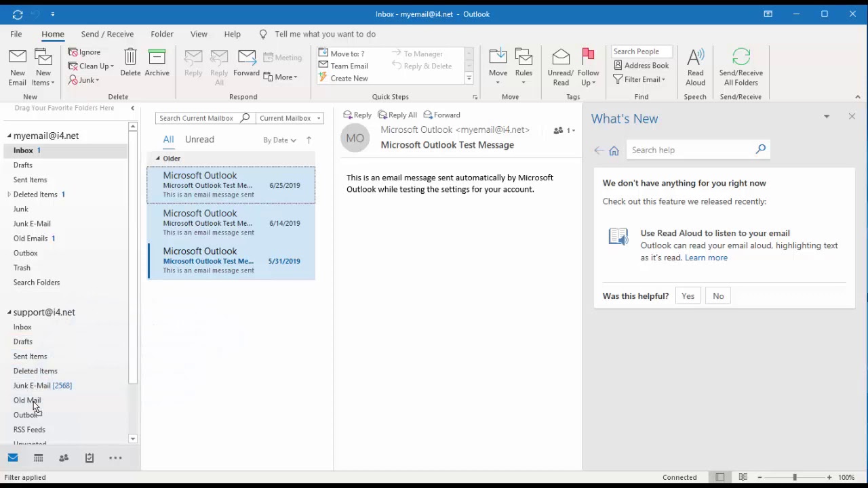Close the What's New pane

point(852,117)
